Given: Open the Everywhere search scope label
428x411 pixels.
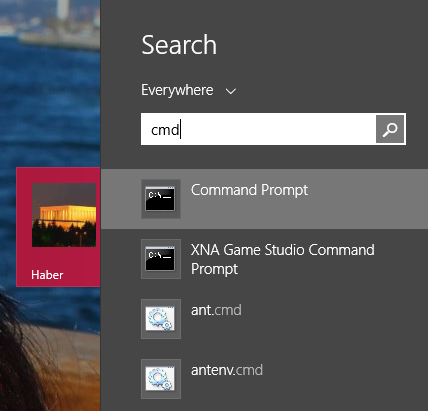Looking at the screenshot, I should [177, 90].
